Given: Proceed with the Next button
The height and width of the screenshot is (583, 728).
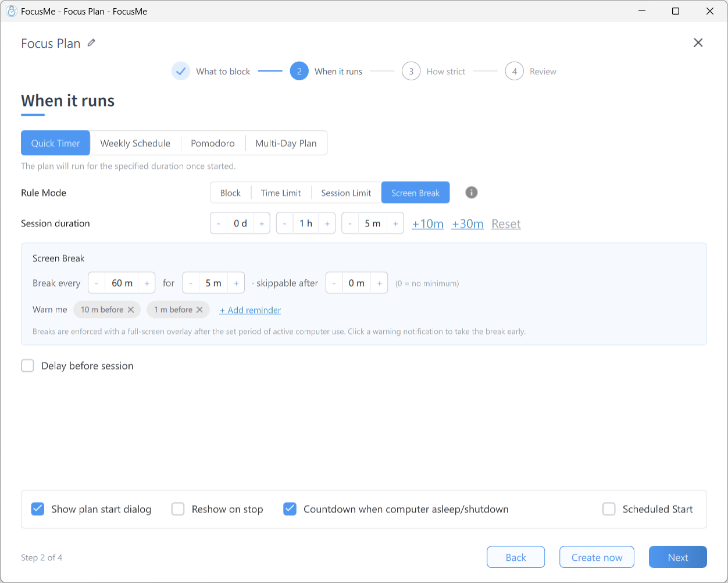Looking at the screenshot, I should coord(678,557).
